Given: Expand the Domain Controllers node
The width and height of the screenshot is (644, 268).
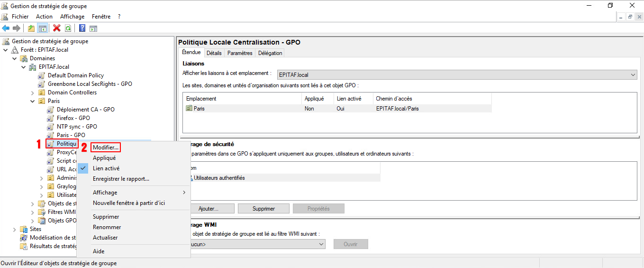Looking at the screenshot, I should point(33,92).
